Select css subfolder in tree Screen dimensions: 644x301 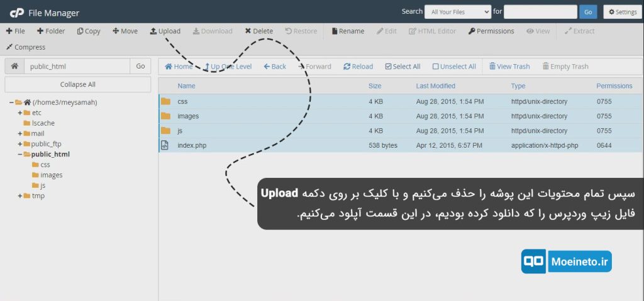(x=45, y=165)
